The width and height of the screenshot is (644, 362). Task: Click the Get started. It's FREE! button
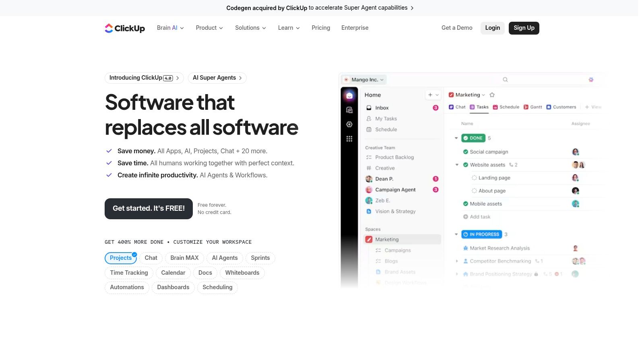click(149, 208)
